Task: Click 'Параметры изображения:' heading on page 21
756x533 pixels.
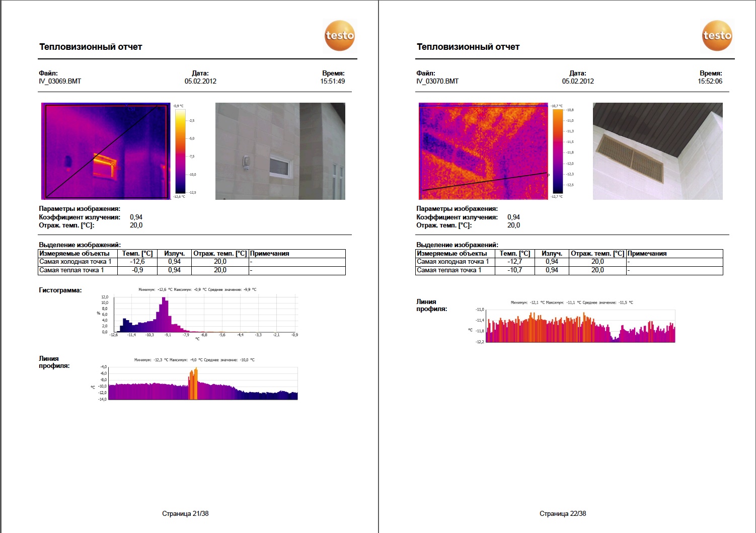Action: click(80, 209)
